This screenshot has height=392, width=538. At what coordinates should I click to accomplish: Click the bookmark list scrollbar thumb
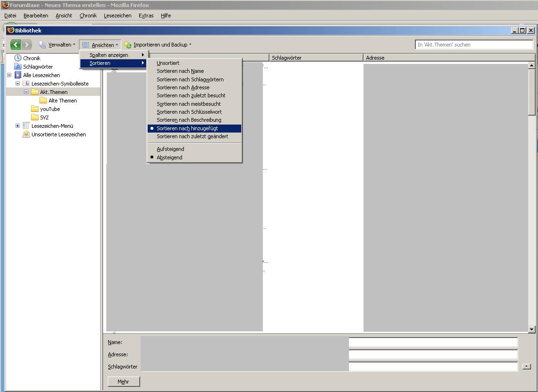click(x=531, y=93)
